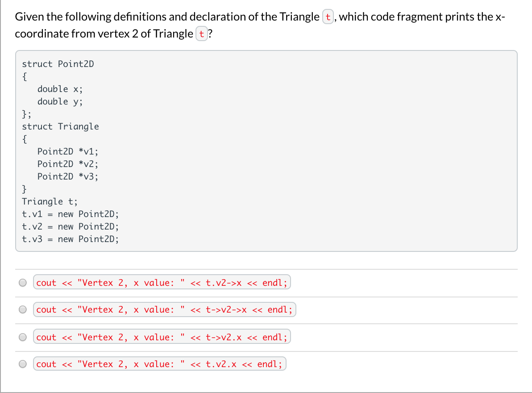This screenshot has height=393, width=532.
Task: Click the first 't' badge in the question
Action: point(327,17)
